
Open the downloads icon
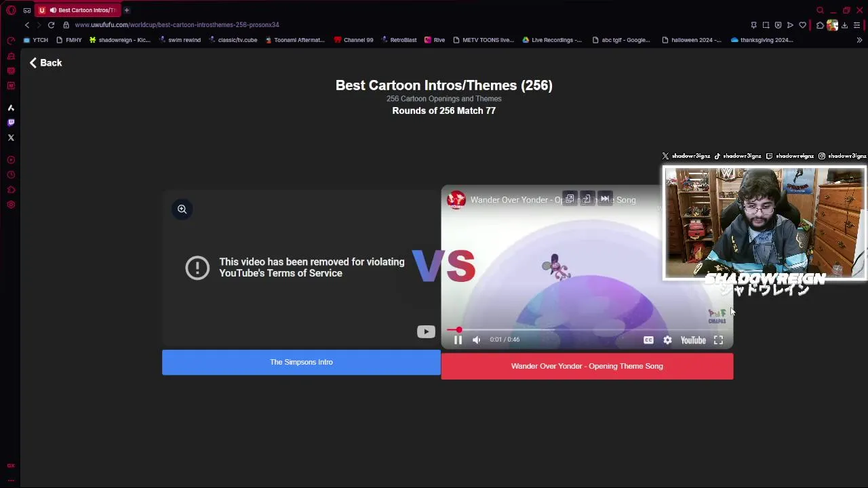pos(844,25)
